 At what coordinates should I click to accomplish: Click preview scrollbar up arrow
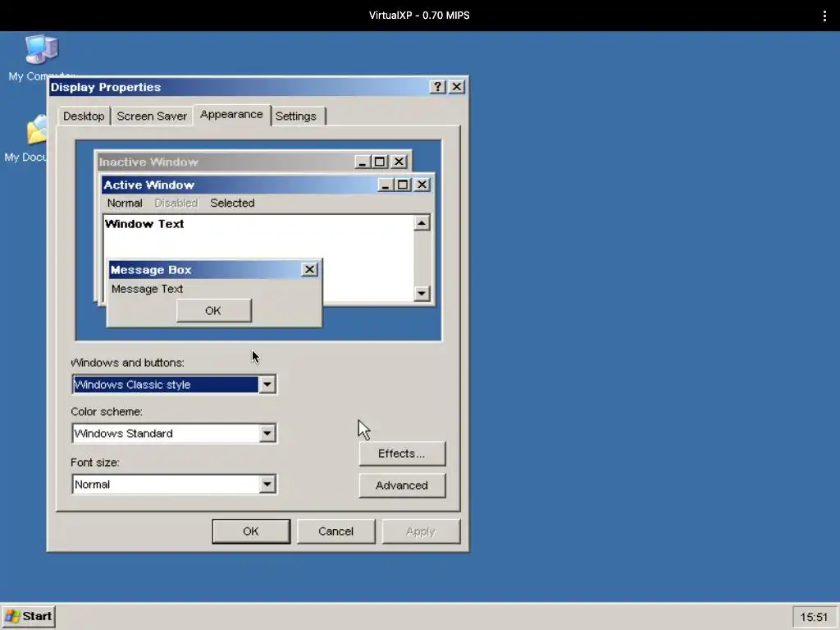422,223
